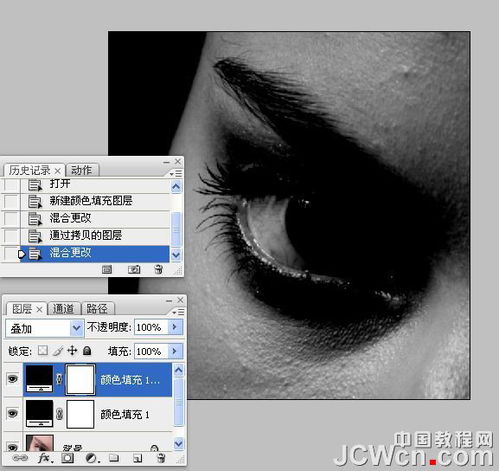Screen dimensions: 499x471
Task: Create new document from current state
Action: [107, 269]
